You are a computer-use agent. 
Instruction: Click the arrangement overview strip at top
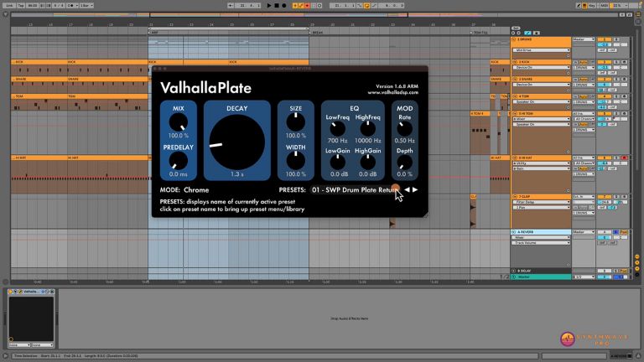point(315,15)
